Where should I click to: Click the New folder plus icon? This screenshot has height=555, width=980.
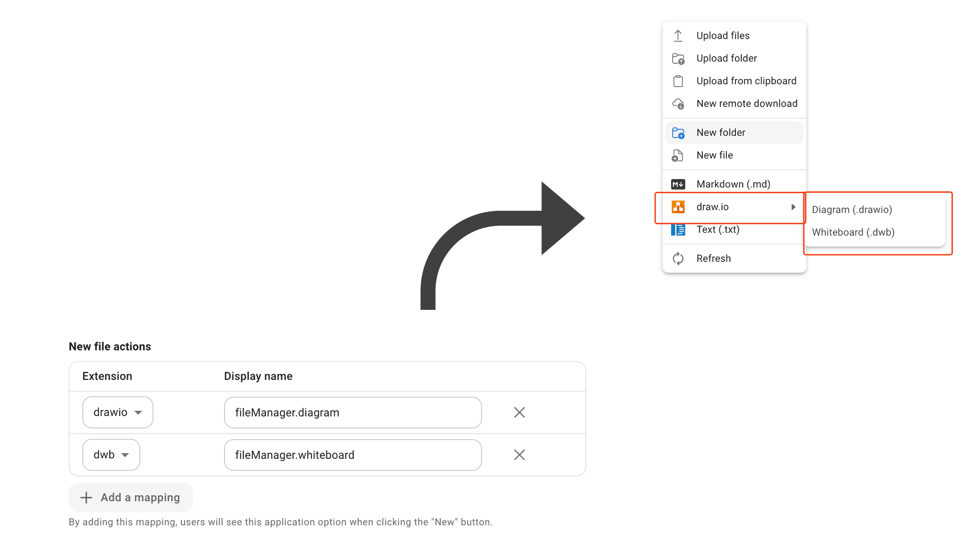click(x=678, y=133)
